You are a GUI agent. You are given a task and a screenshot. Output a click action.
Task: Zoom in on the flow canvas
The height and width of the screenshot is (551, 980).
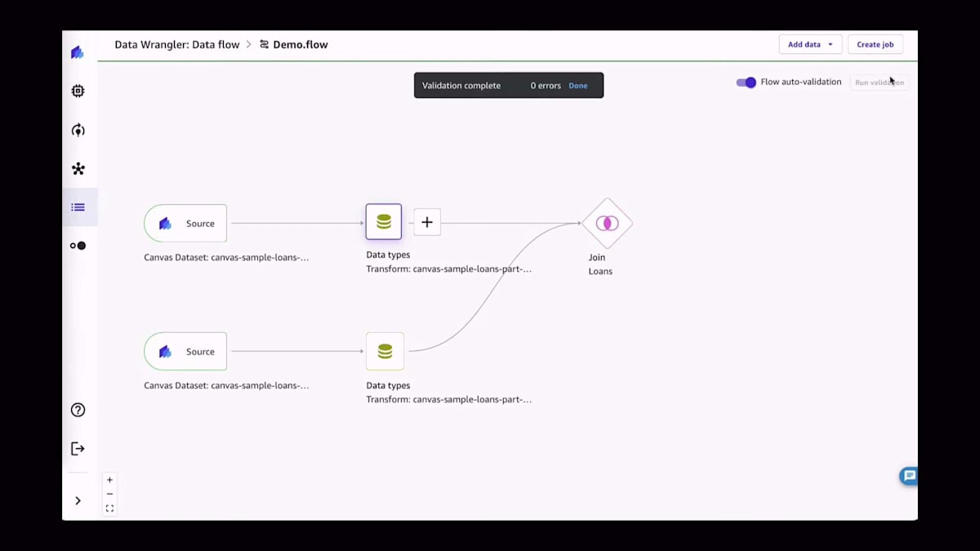click(109, 480)
